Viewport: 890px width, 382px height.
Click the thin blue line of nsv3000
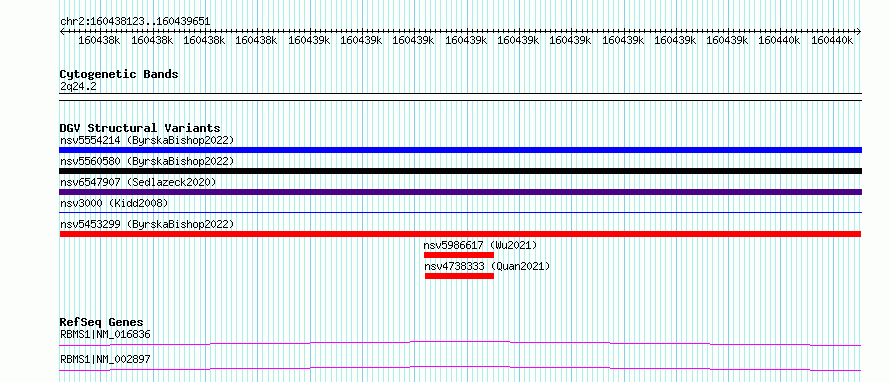pyautogui.click(x=460, y=213)
